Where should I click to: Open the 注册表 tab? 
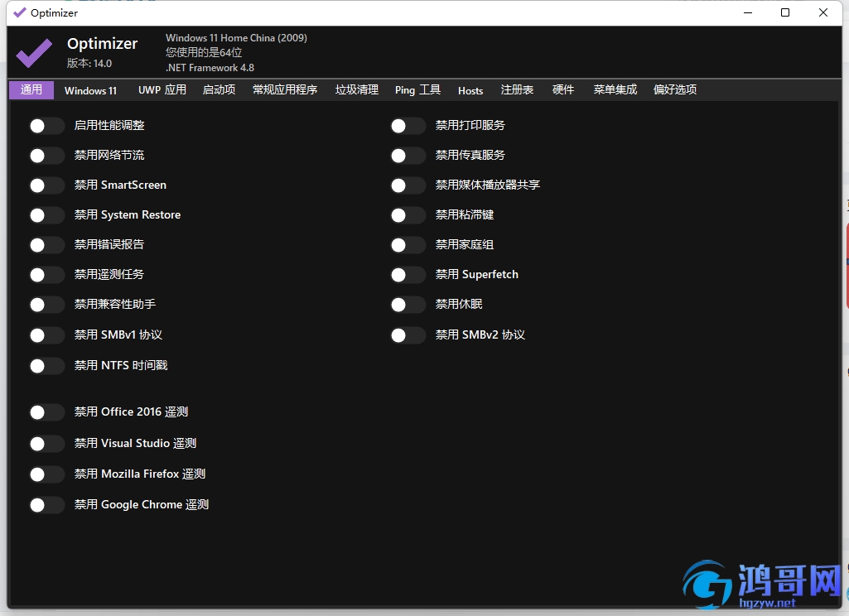coord(517,90)
